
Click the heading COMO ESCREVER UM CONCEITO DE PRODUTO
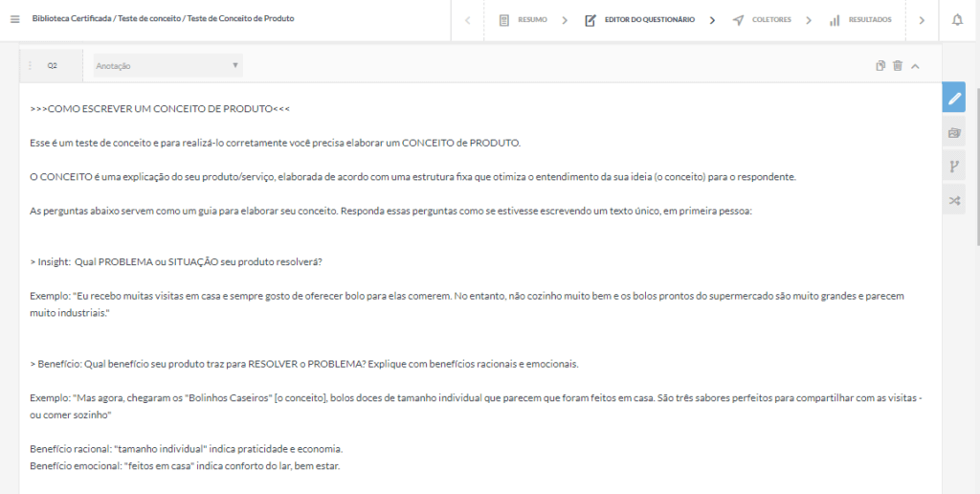pyautogui.click(x=160, y=109)
